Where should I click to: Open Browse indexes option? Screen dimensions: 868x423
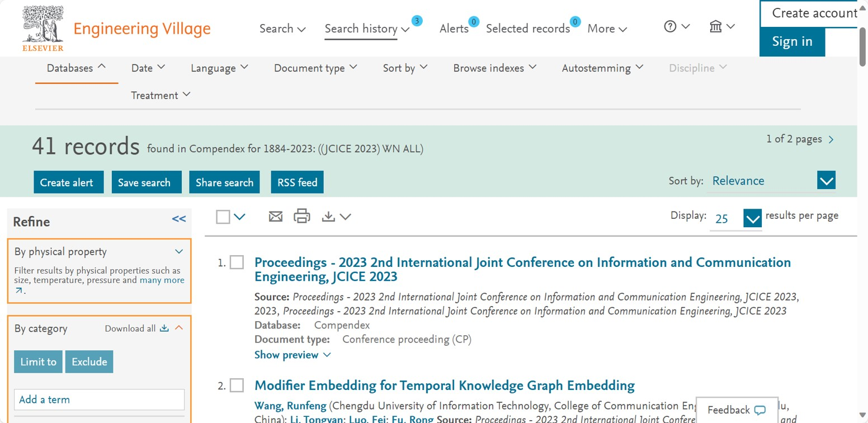coord(494,68)
